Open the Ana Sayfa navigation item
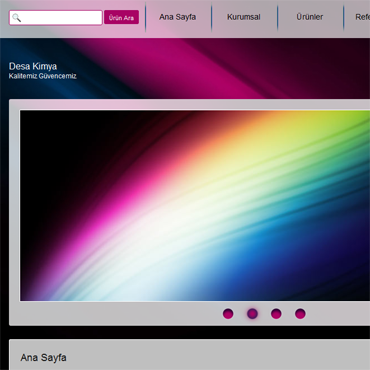Viewport: 370px width, 370px height. tap(177, 17)
